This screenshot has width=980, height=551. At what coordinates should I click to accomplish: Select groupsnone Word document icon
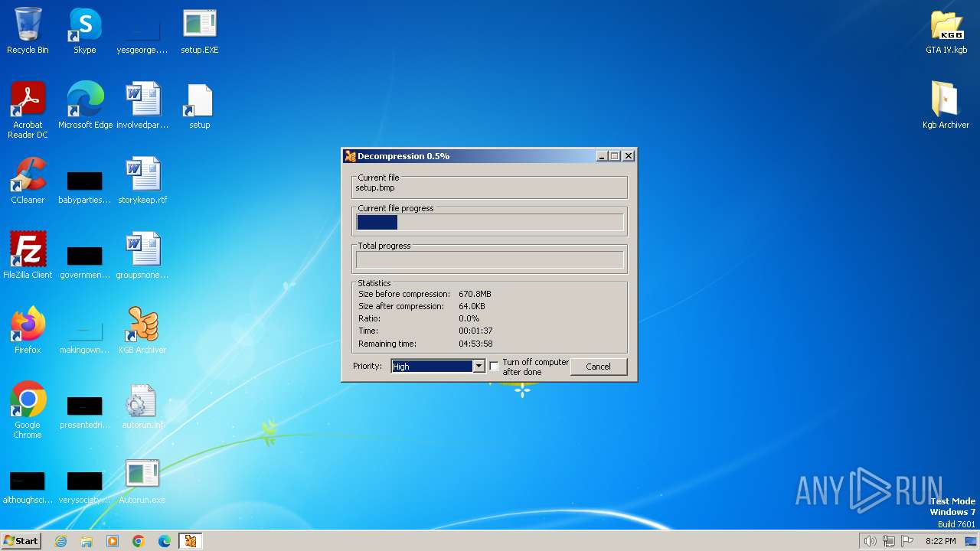pyautogui.click(x=142, y=256)
